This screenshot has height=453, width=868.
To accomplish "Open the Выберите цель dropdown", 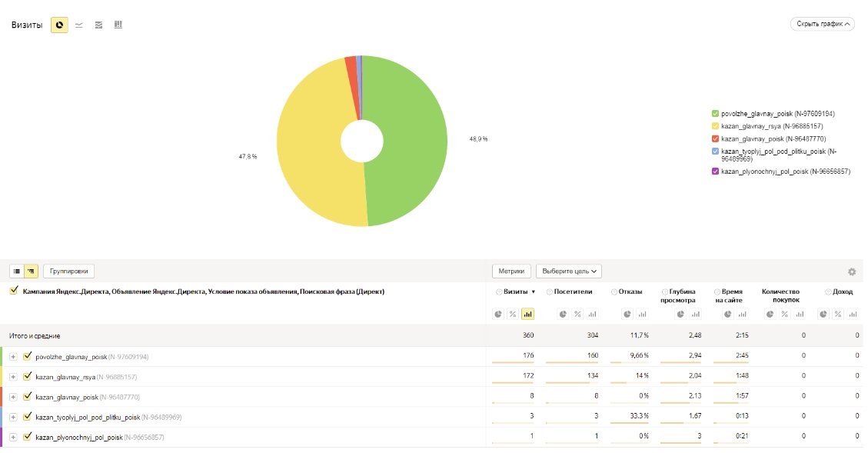I will 568,271.
